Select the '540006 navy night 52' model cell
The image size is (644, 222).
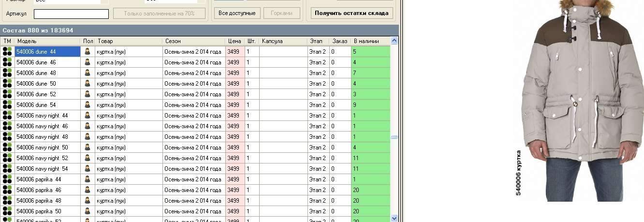[47, 158]
